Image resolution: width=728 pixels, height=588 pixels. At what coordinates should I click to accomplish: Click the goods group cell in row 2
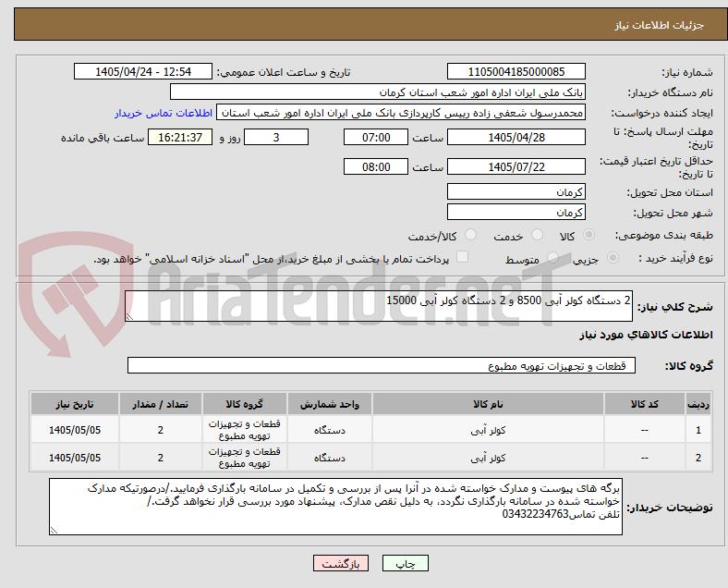coord(245,458)
